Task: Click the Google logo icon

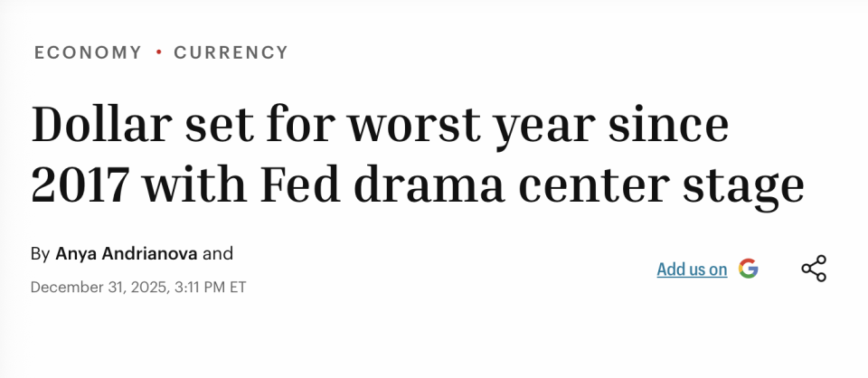Action: click(748, 269)
